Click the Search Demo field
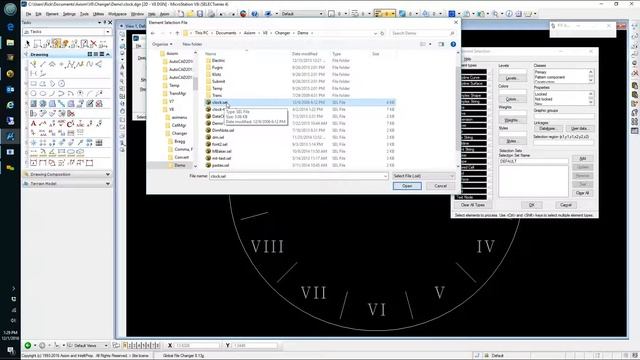Screen dimensions: 640x360 click(423, 33)
